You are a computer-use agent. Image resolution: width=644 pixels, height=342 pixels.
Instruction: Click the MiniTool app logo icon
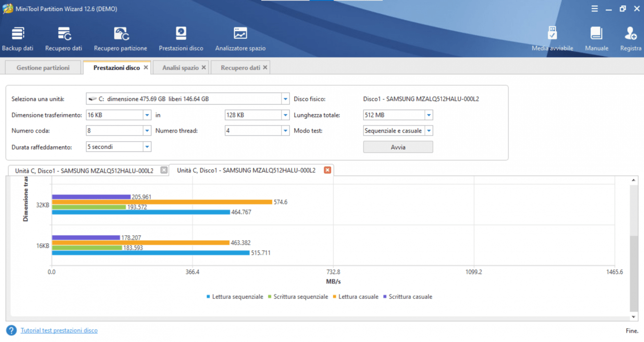click(x=8, y=9)
